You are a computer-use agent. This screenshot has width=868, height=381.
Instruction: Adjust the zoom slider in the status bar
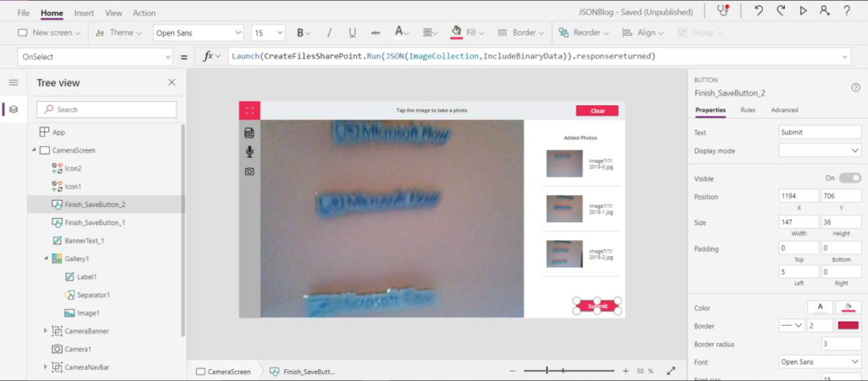click(x=569, y=371)
